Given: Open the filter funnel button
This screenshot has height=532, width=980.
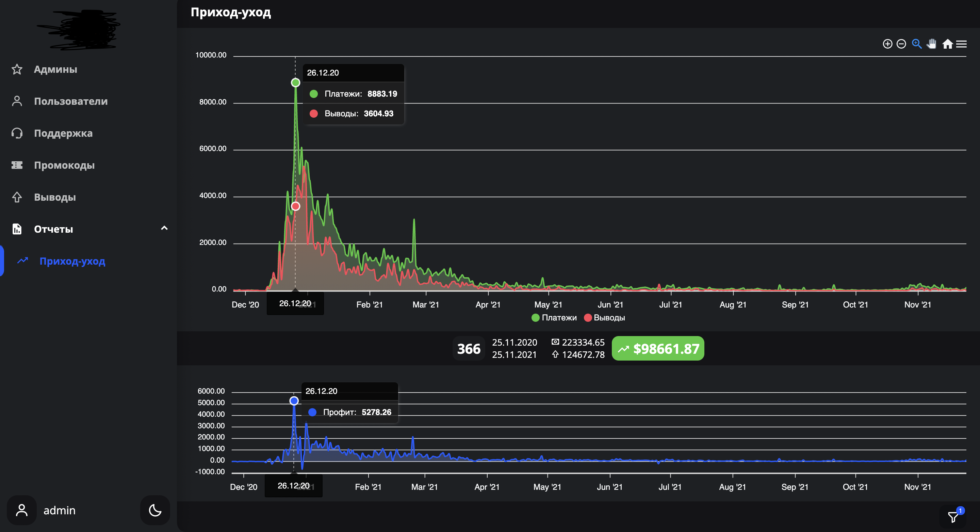Looking at the screenshot, I should pos(953,517).
